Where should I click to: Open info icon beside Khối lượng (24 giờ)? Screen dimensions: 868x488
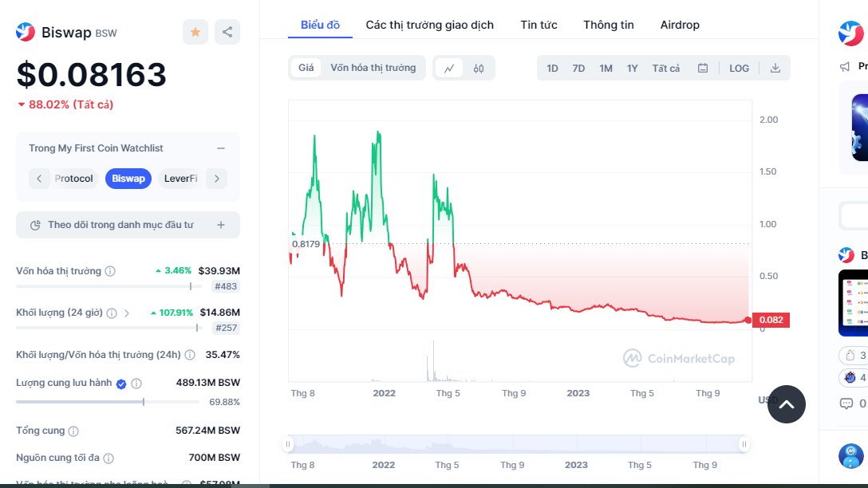coord(112,313)
